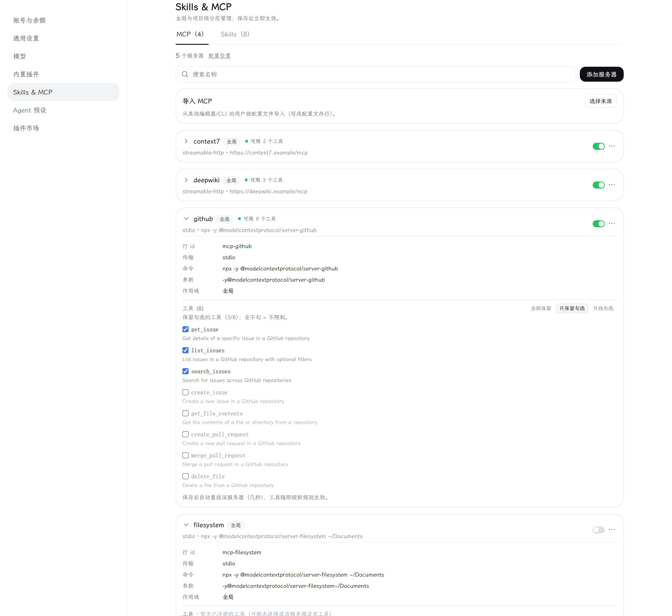Select the 全部保留 tool filter mode
This screenshot has width=672, height=616.
coord(541,308)
